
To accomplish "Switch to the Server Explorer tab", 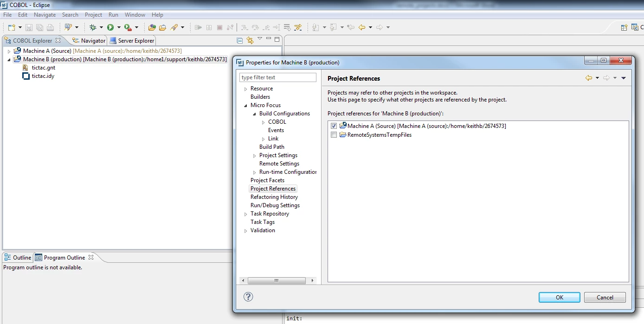I will pos(132,41).
